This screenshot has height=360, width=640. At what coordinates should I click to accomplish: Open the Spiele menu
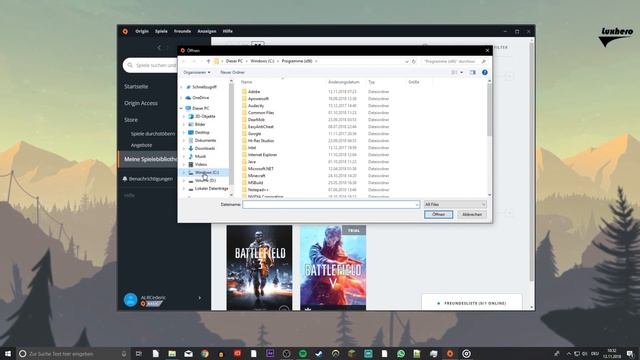pos(161,31)
